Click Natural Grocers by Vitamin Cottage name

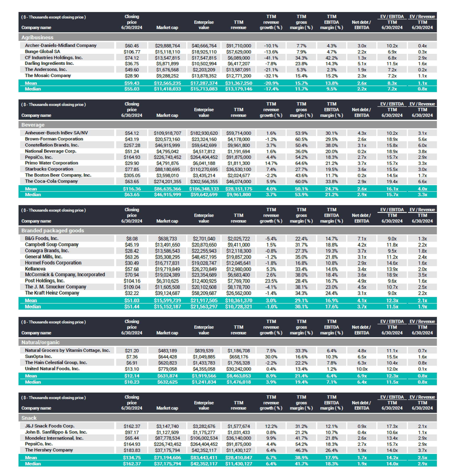(67, 350)
